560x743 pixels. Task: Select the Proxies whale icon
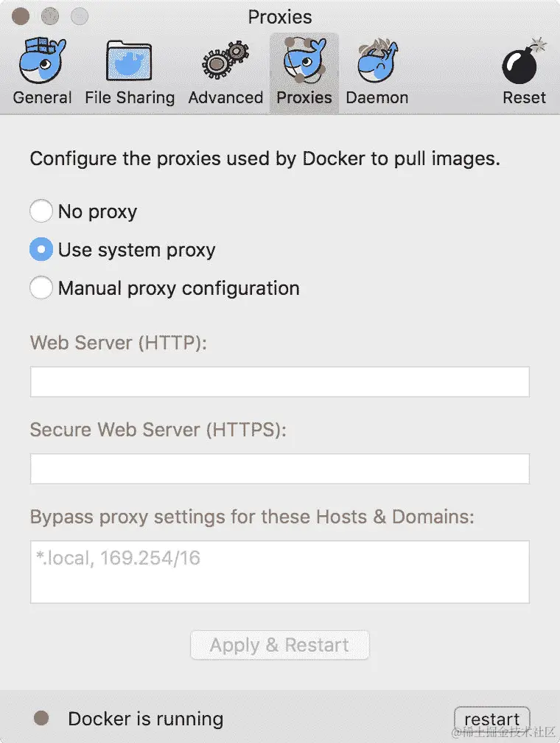click(x=304, y=61)
